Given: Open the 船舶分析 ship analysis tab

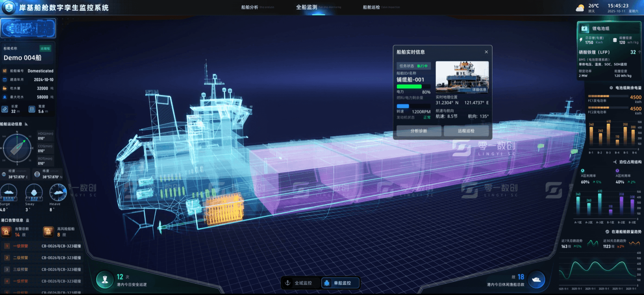Looking at the screenshot, I should tap(250, 7).
